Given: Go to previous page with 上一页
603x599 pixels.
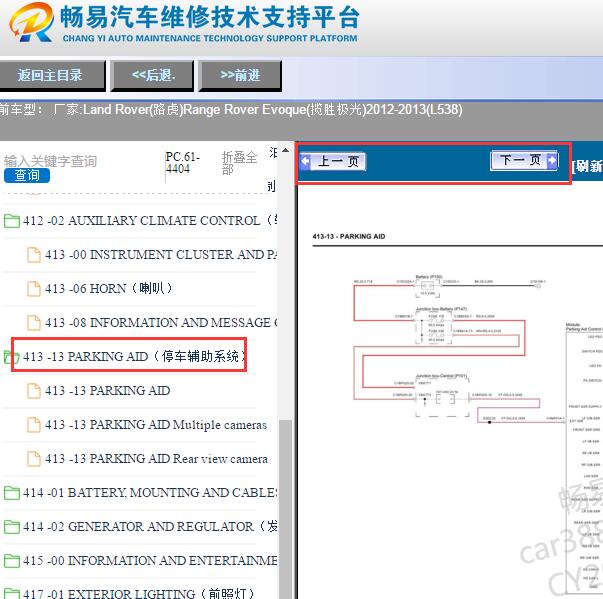Looking at the screenshot, I should pyautogui.click(x=333, y=161).
